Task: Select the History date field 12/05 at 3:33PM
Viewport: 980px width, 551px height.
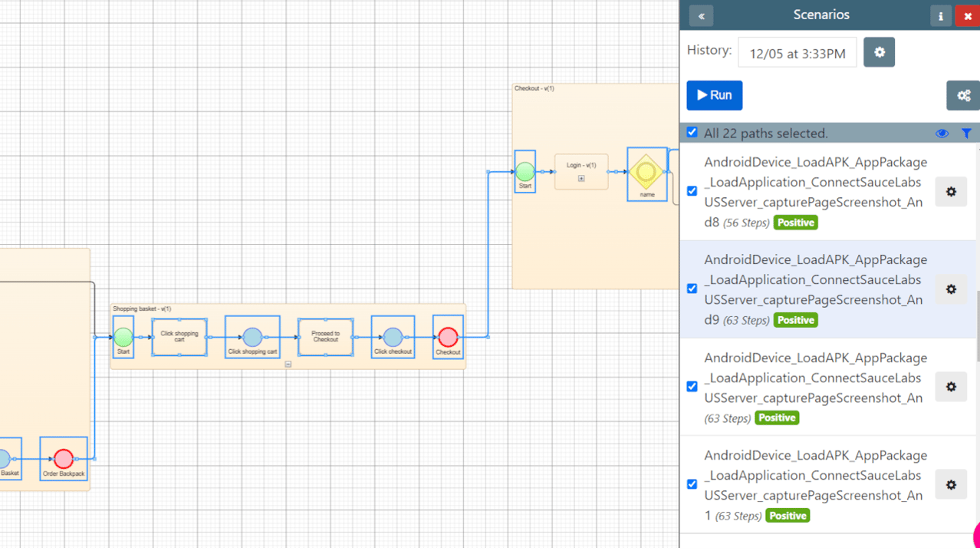Action: tap(797, 53)
